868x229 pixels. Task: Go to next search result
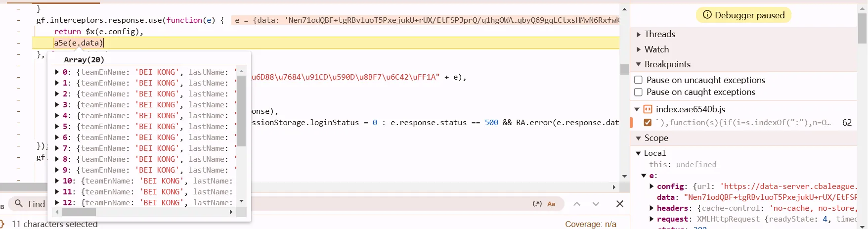point(596,204)
